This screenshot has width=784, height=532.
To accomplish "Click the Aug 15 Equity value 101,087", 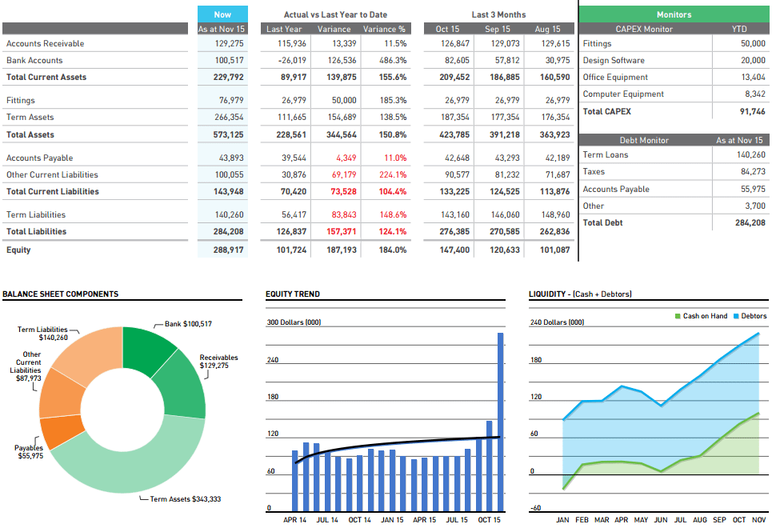I will (555, 250).
